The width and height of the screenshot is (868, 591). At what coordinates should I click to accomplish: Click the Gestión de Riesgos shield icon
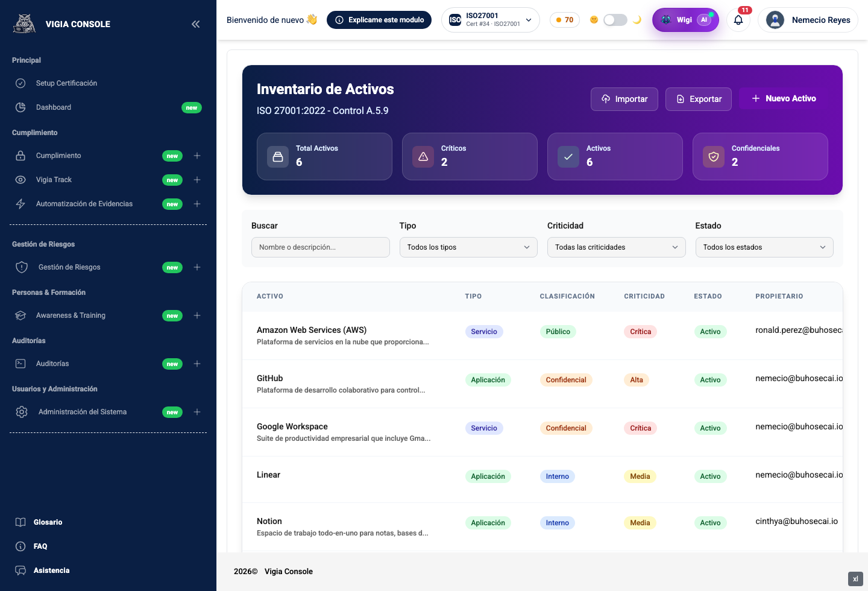[x=22, y=267]
